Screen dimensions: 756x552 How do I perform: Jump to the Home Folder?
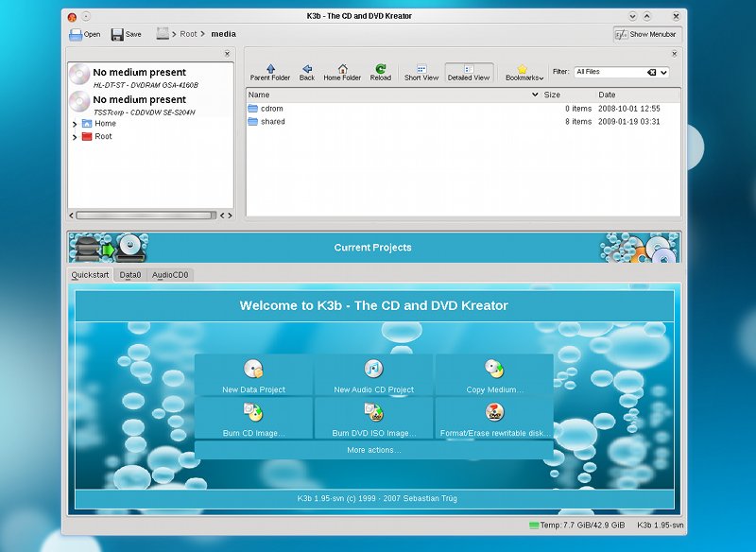(x=342, y=73)
